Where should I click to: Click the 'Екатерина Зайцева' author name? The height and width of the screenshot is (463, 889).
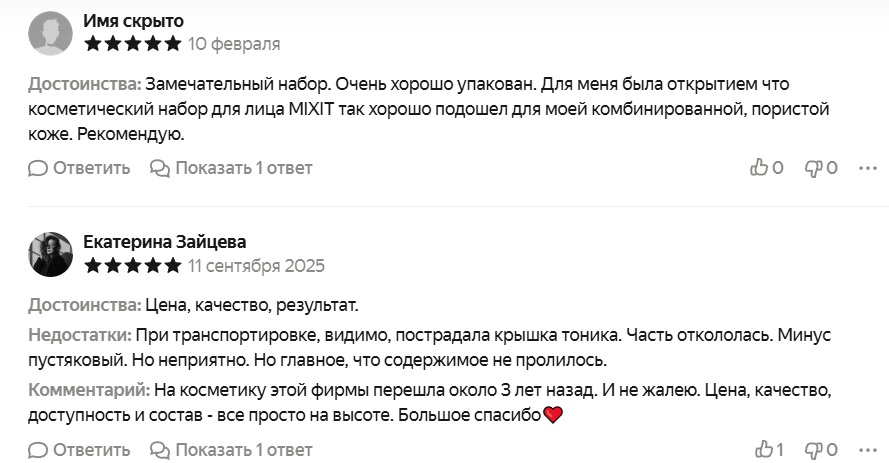point(165,242)
